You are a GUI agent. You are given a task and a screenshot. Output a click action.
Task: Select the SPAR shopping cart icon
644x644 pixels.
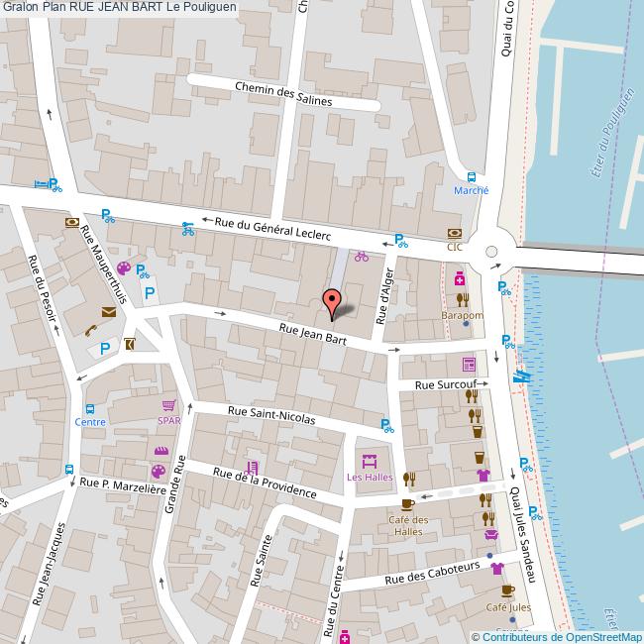click(x=169, y=405)
